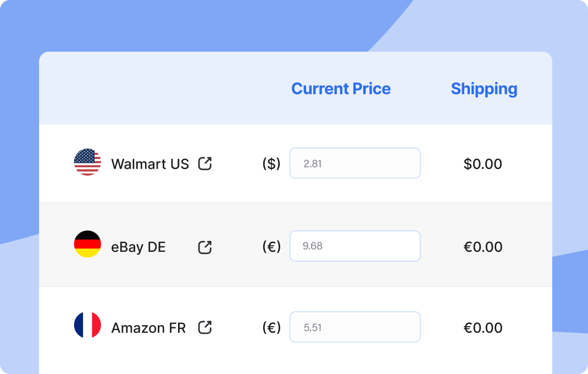
Task: Select the Amazon FR marketplace name
Action: point(148,328)
